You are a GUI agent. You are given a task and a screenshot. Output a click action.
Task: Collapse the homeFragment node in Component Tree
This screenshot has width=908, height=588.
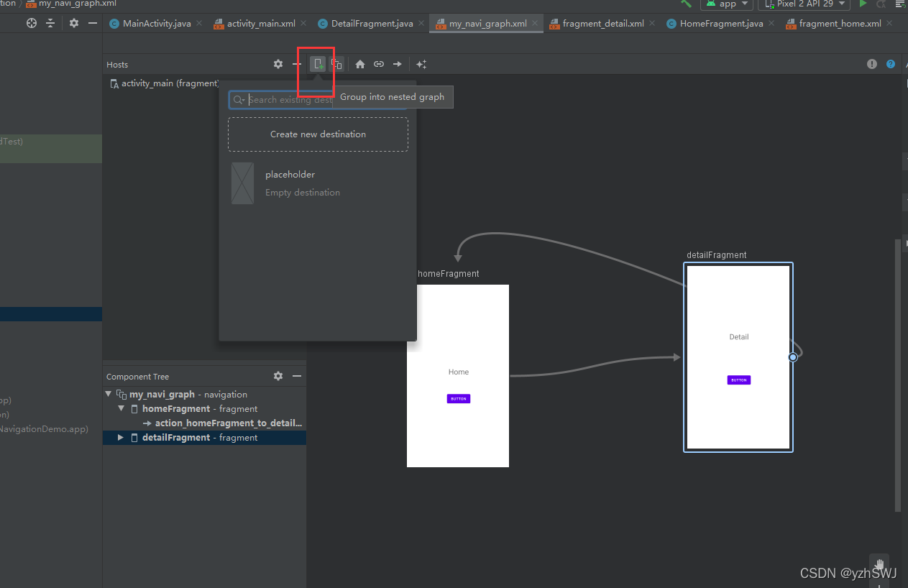pyautogui.click(x=119, y=408)
